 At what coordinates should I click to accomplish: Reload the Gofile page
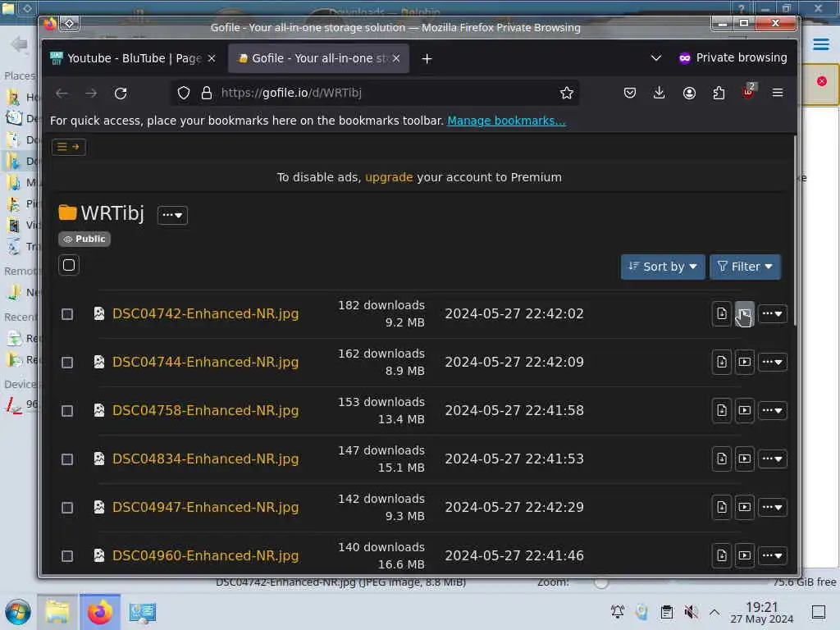click(x=121, y=94)
